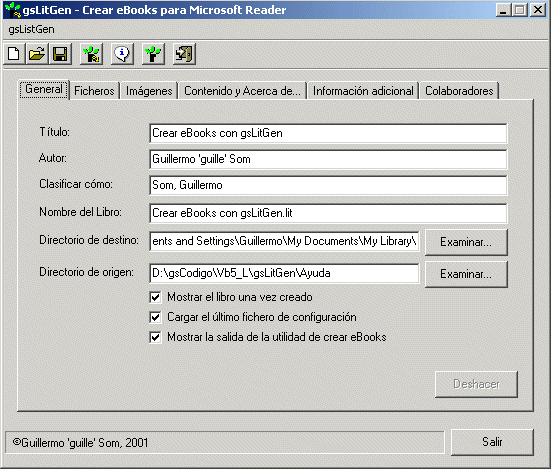Image resolution: width=551 pixels, height=469 pixels.
Task: Save configuration with the floppy disk icon
Action: [x=60, y=54]
